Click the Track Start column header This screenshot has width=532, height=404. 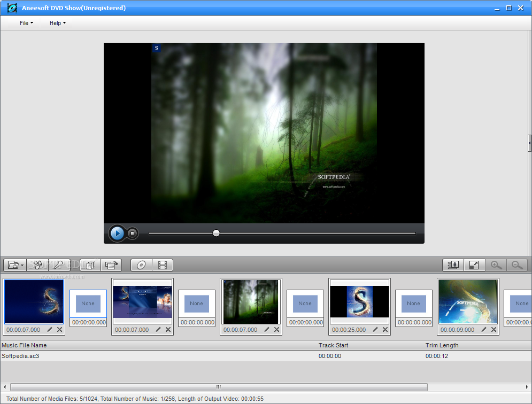pos(371,345)
